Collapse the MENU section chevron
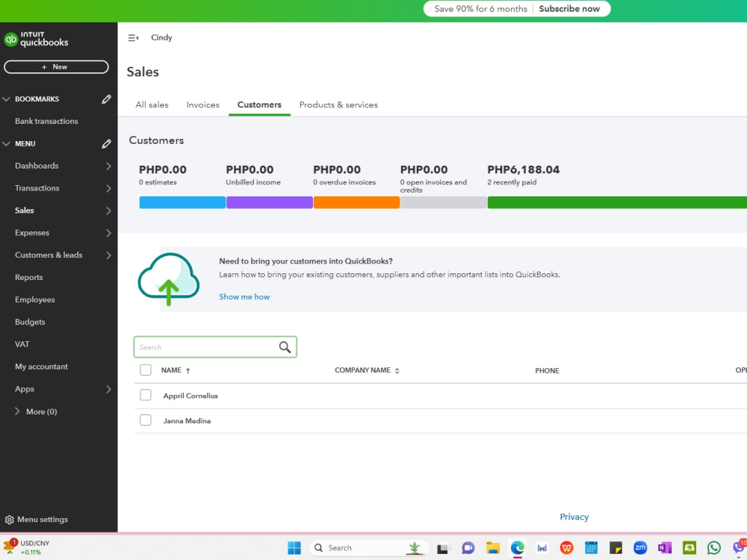 click(6, 144)
